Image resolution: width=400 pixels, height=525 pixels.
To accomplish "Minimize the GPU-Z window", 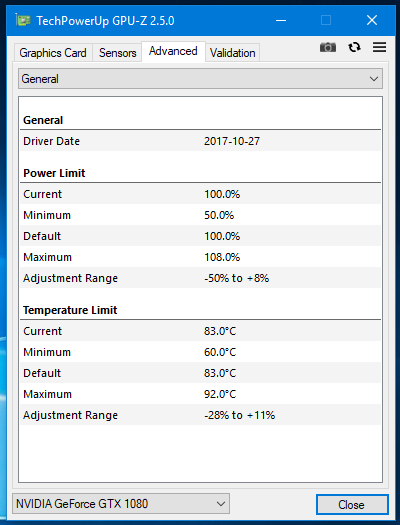I will (281, 20).
